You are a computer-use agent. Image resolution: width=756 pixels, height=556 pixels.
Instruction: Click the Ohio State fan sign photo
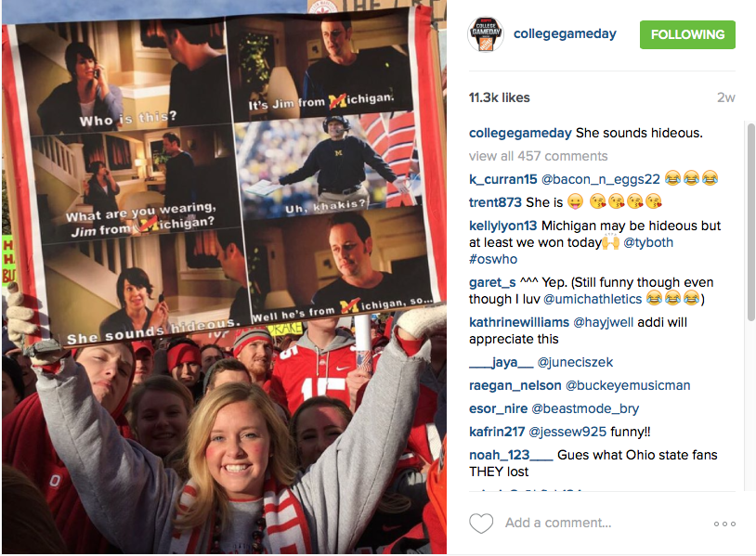coord(224,278)
